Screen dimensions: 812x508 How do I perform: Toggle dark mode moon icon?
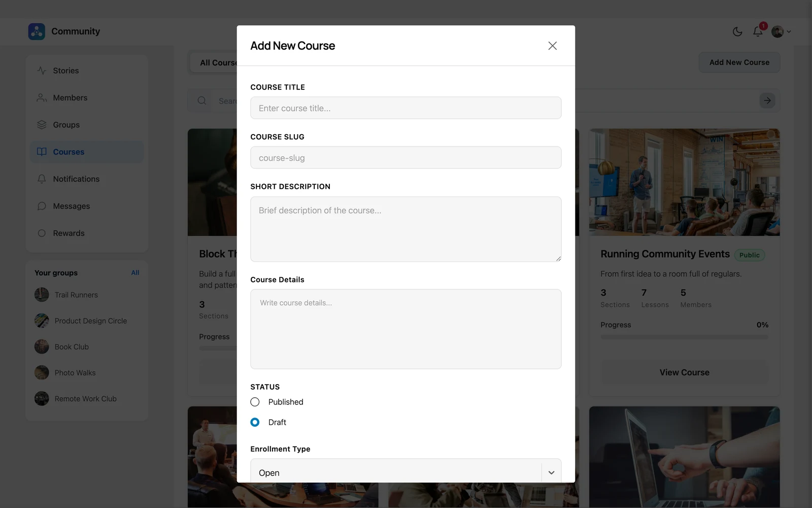point(737,31)
